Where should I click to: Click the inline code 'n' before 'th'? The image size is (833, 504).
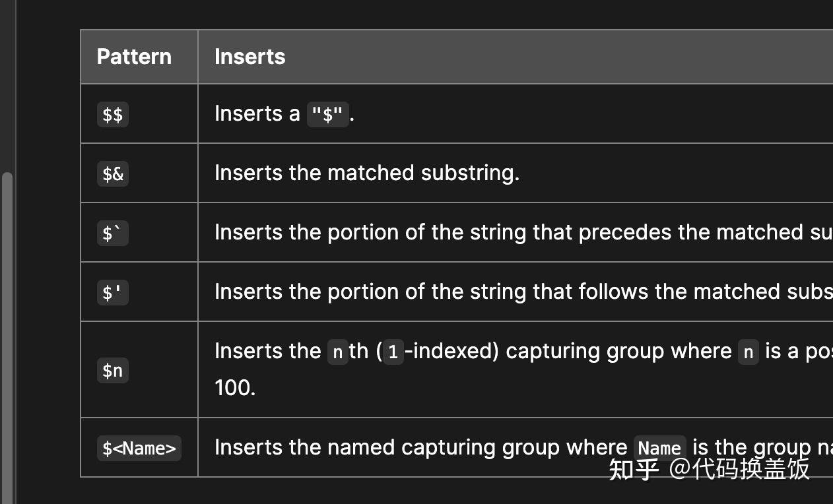coord(337,352)
